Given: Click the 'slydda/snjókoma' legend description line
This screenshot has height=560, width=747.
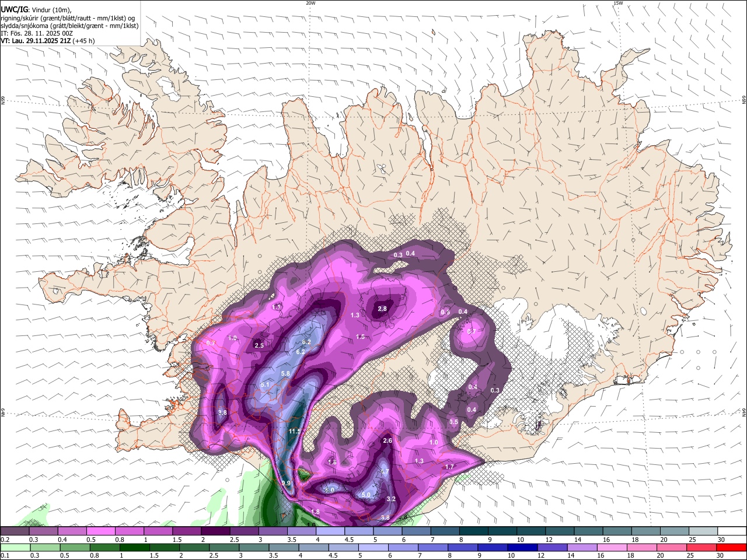Looking at the screenshot, I should click(69, 26).
